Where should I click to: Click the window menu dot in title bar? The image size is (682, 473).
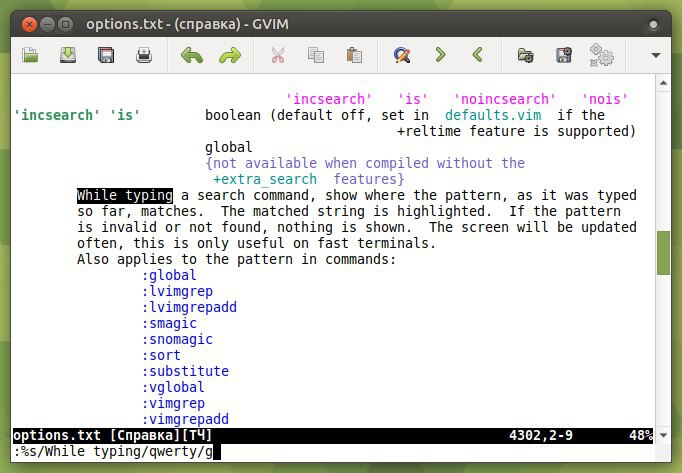click(x=653, y=25)
